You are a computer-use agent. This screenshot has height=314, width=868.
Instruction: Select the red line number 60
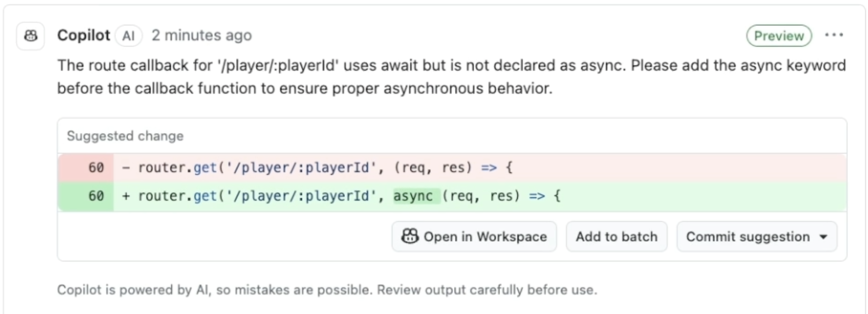pos(95,168)
